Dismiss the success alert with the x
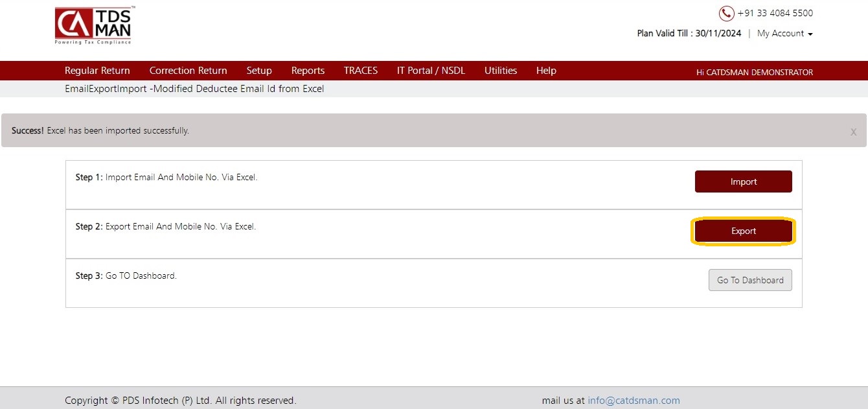Viewport: 868px width, 409px height. tap(853, 132)
